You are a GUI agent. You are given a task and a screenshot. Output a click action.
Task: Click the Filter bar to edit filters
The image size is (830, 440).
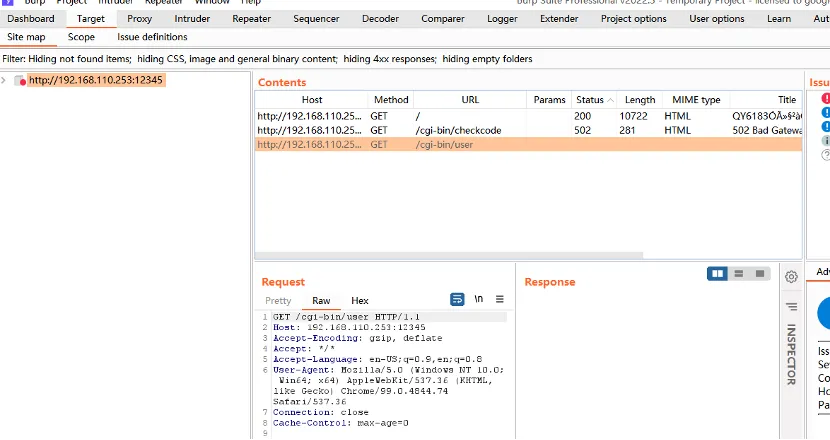click(x=267, y=59)
